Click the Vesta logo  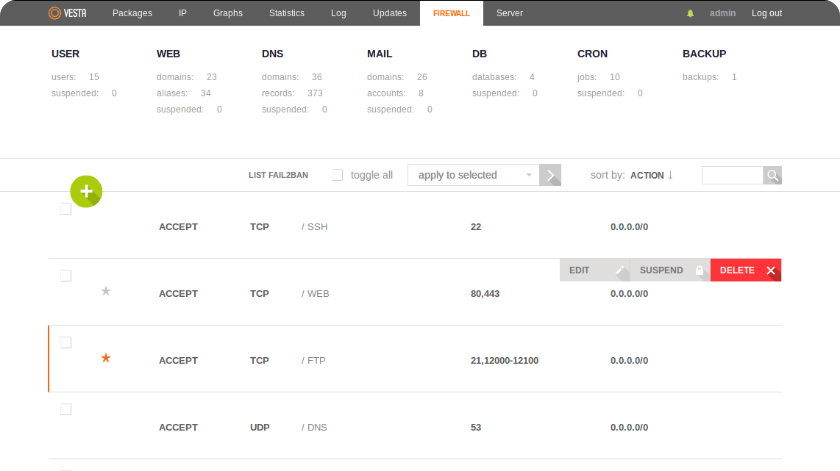click(67, 13)
